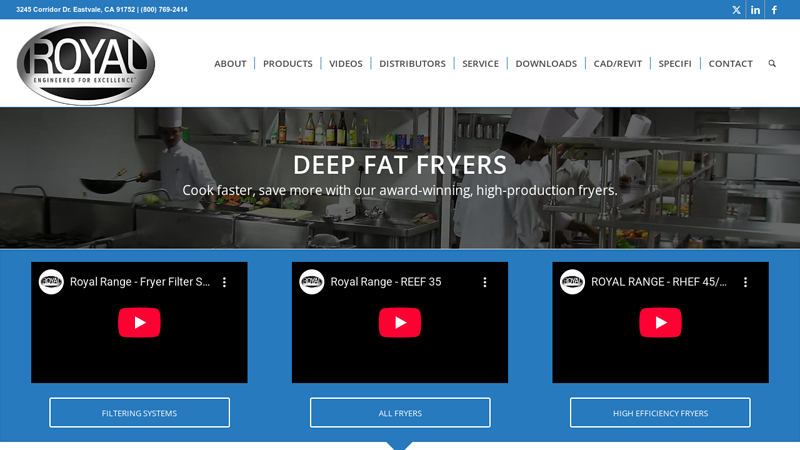
Task: Open the Facebook social link
Action: pos(774,10)
